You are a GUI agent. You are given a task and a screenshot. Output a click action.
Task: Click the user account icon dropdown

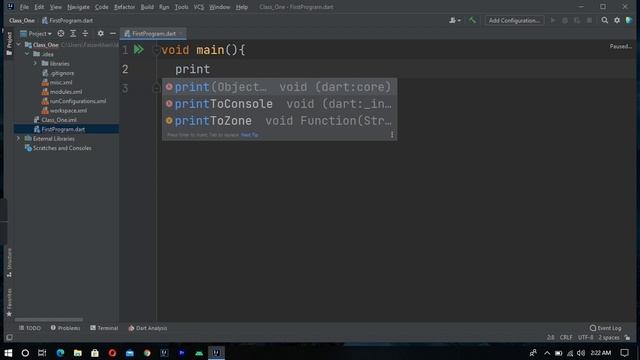click(454, 20)
